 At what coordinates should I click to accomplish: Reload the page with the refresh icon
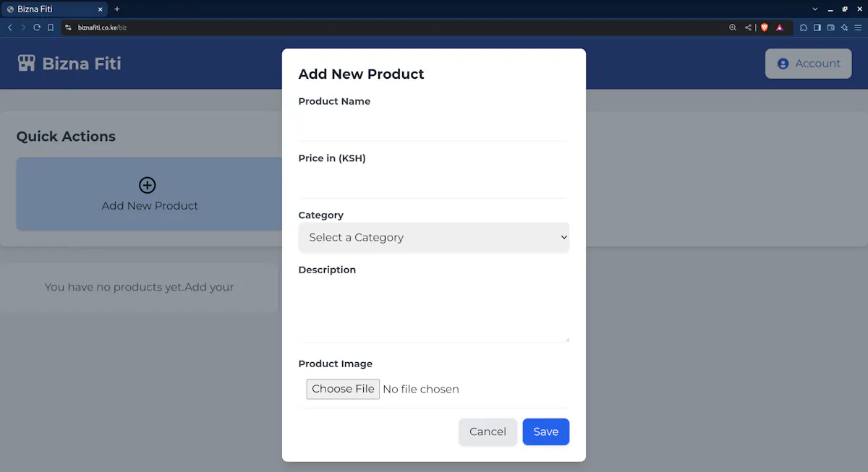pyautogui.click(x=37, y=27)
